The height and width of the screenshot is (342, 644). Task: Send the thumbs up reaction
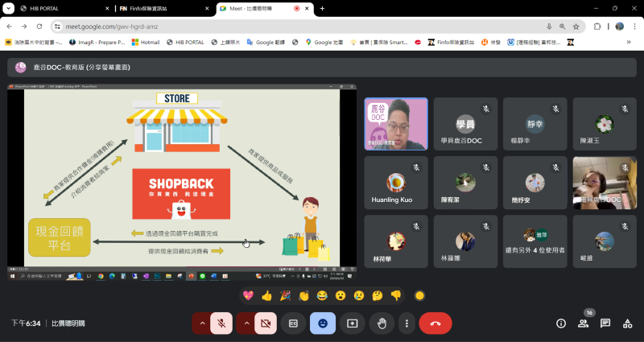coord(266,295)
